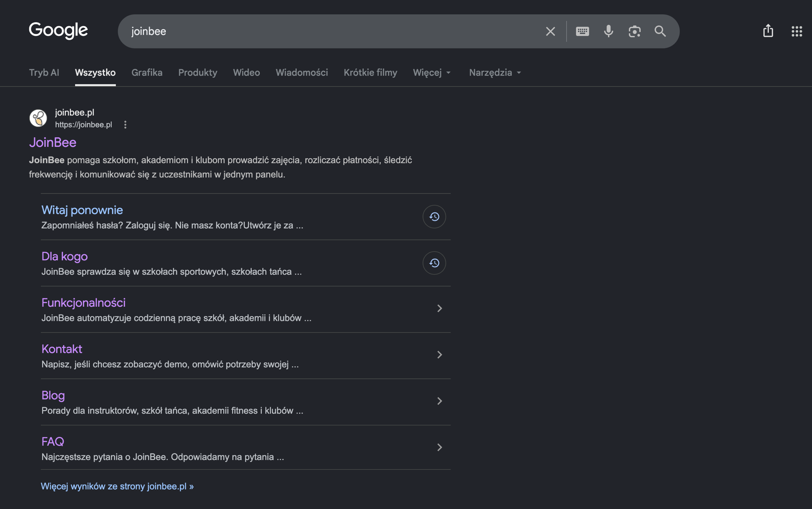Screen dimensions: 812x509
Task: Switch to the Krótkie filmy tab
Action: (x=370, y=73)
